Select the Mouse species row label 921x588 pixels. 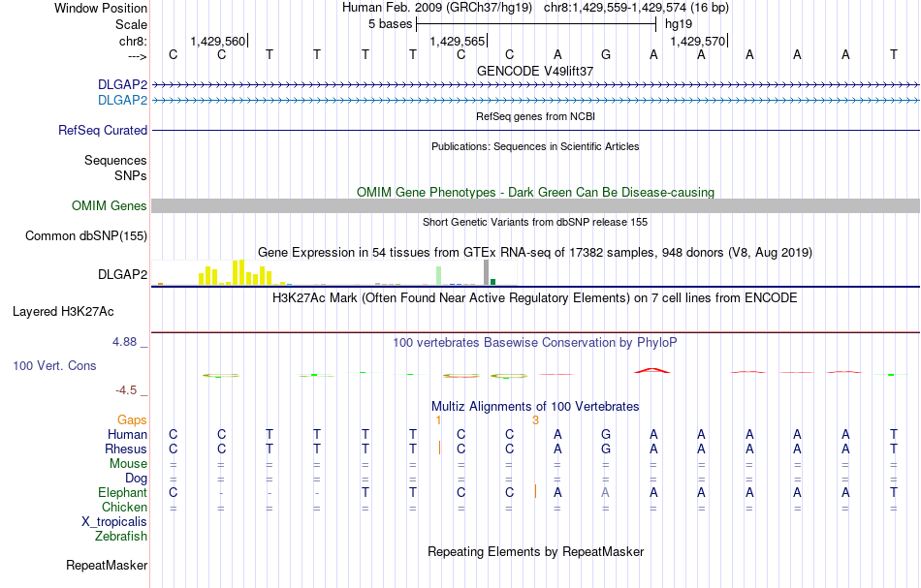(x=128, y=464)
